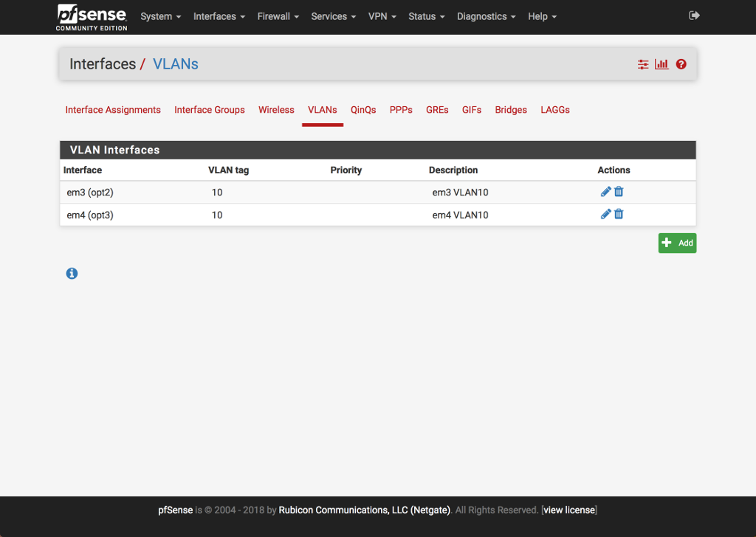Screen dimensions: 756x537
Task: Click the em4 VLAN10 description text
Action: (x=460, y=215)
